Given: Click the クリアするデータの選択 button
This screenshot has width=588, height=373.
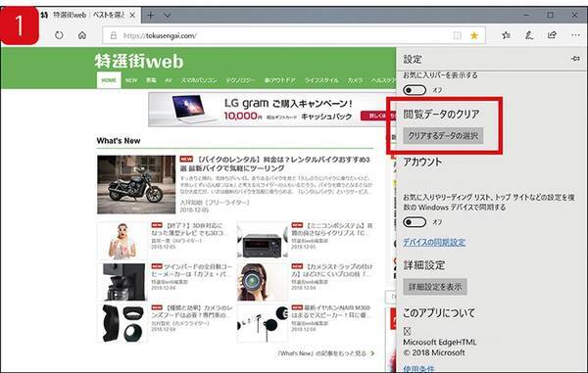Looking at the screenshot, I should [443, 136].
